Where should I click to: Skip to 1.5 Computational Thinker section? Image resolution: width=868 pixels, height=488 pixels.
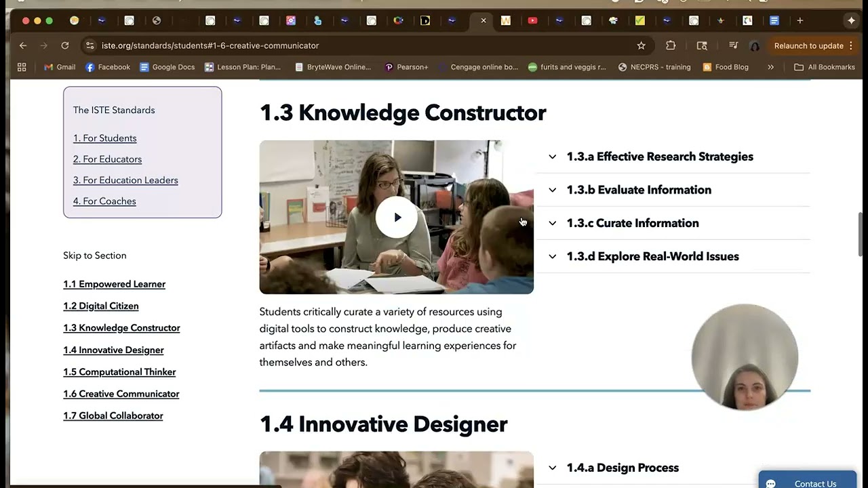119,372
